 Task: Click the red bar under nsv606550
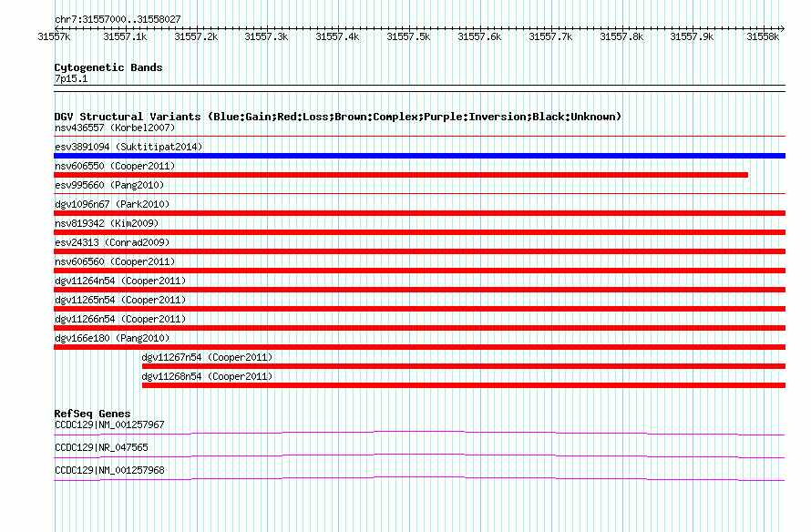(x=401, y=175)
